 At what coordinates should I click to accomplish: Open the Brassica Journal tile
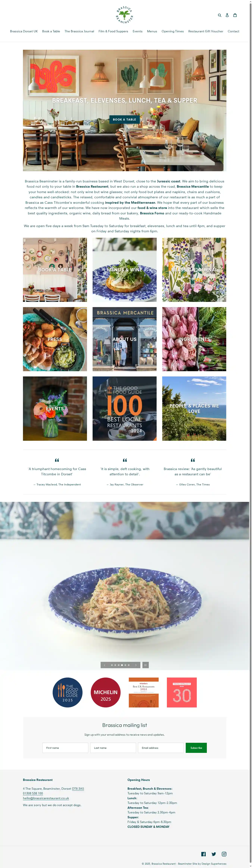point(194,270)
